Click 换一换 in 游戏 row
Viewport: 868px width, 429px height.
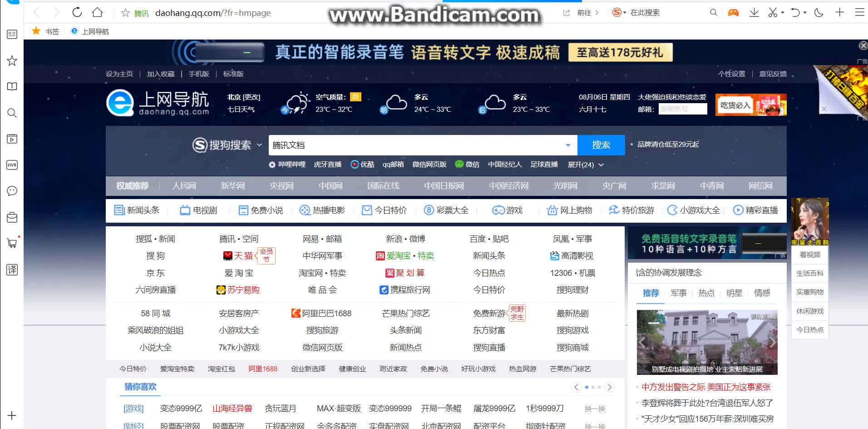point(595,409)
